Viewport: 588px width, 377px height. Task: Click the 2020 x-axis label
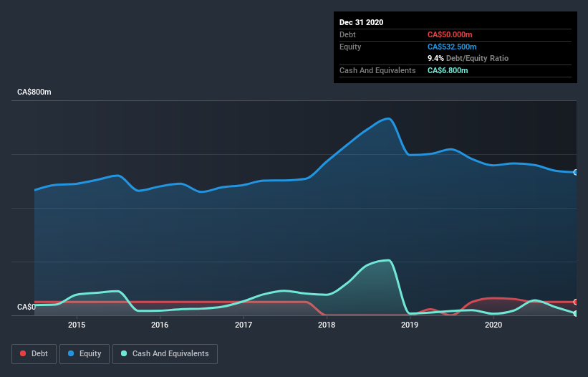coord(493,325)
